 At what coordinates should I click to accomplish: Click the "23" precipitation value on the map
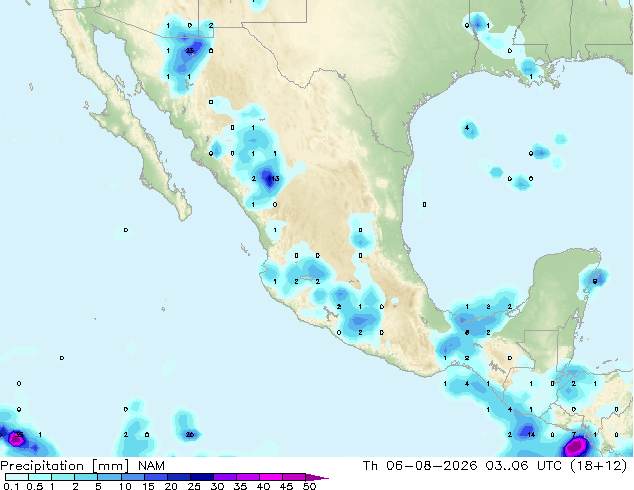[190, 51]
